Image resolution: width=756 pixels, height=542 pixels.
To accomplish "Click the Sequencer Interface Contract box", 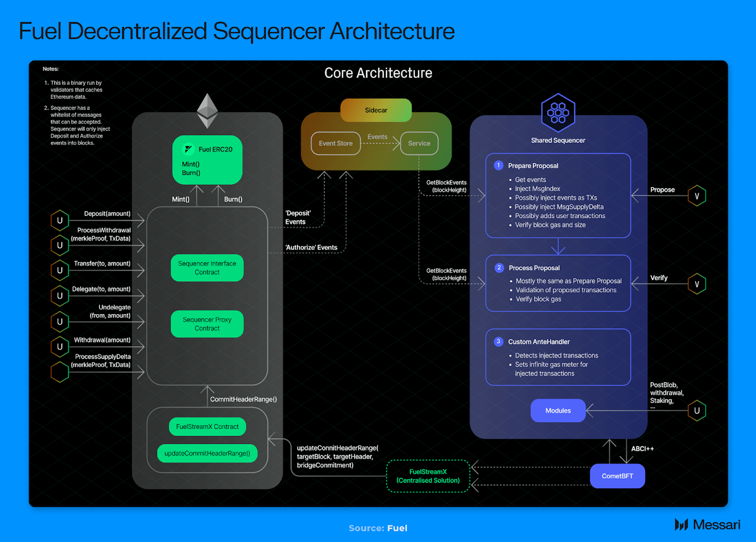I will point(207,268).
